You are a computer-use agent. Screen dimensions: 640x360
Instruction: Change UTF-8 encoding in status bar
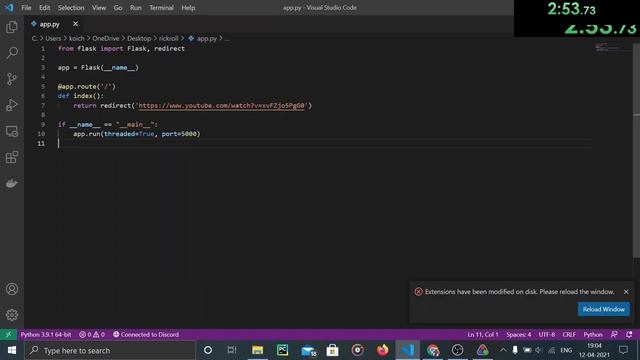(x=547, y=334)
